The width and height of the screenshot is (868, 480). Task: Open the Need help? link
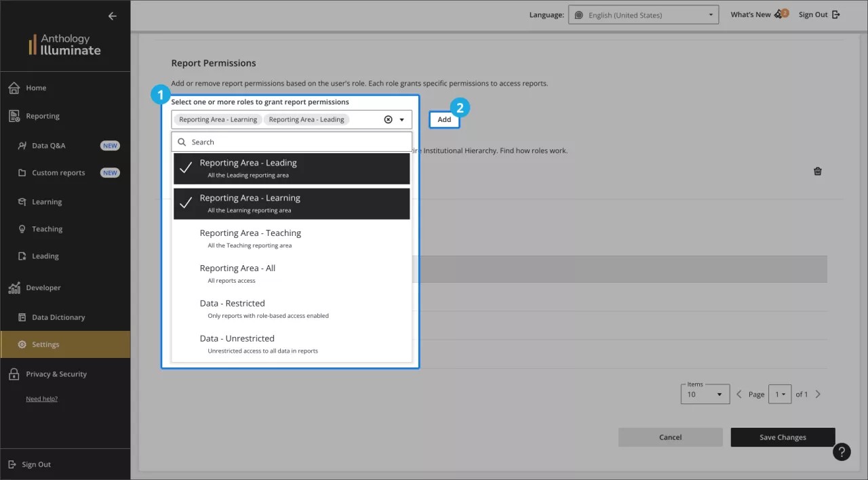pyautogui.click(x=41, y=399)
